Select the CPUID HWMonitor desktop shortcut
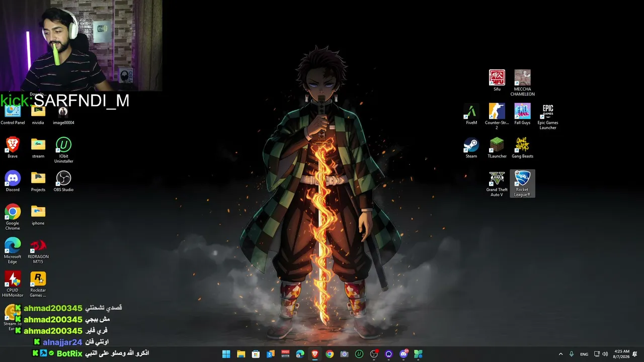 coord(13,285)
